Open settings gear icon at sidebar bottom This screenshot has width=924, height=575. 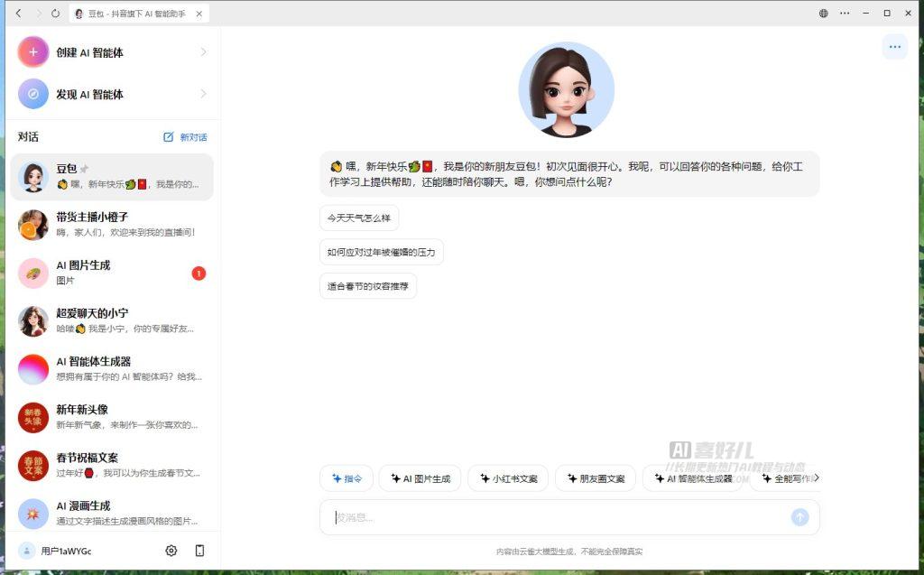(171, 551)
